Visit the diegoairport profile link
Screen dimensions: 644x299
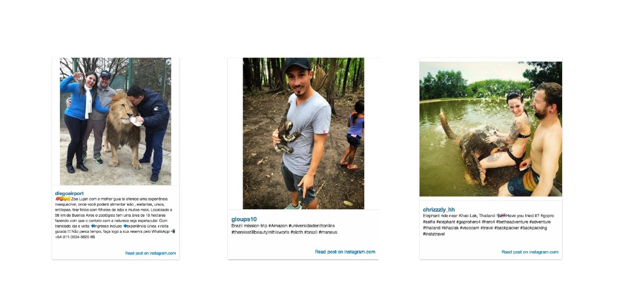[x=69, y=193]
